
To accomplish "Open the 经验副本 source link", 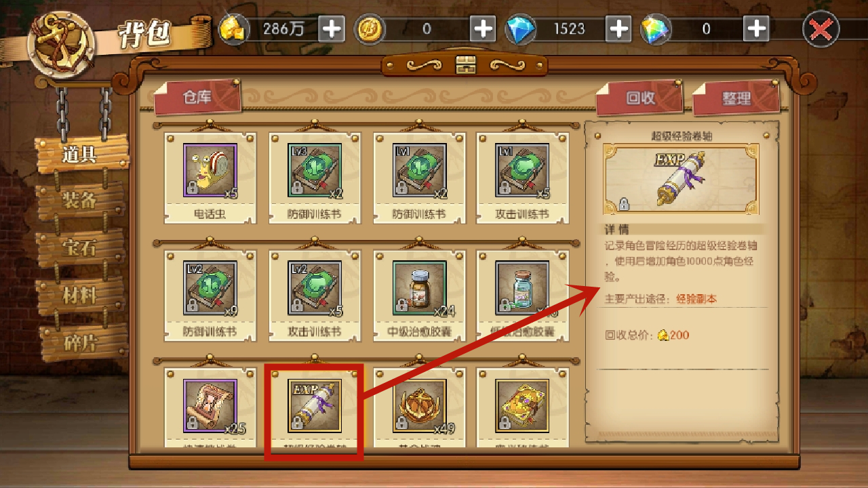I will coord(696,299).
